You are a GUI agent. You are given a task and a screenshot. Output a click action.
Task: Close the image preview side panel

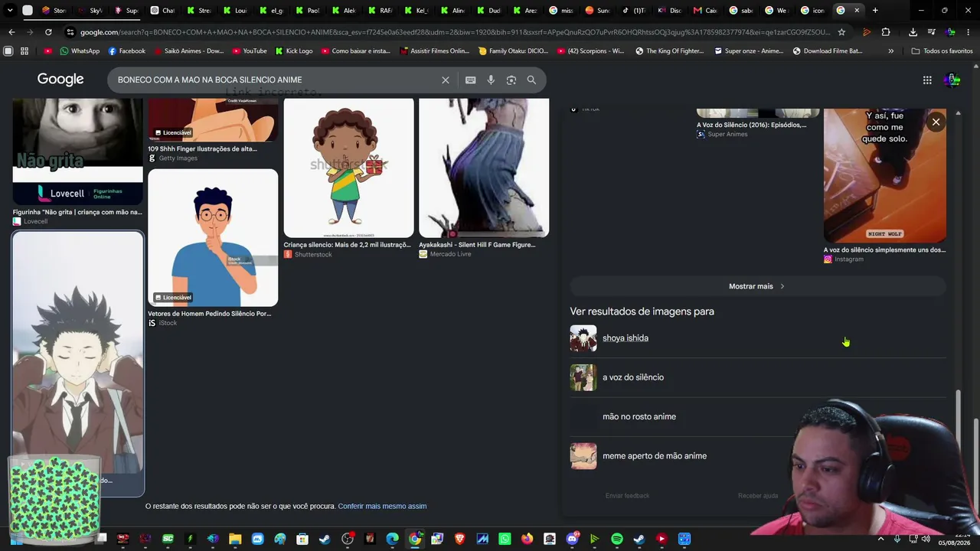coord(936,122)
